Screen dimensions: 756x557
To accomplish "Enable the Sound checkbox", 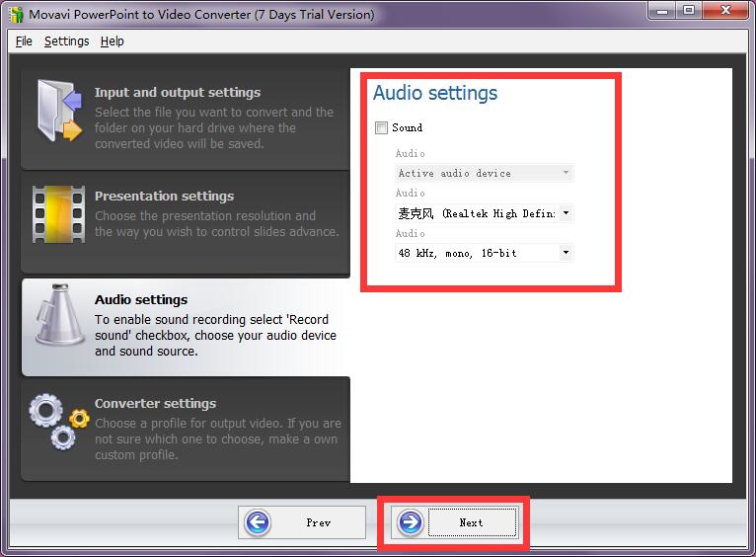I will [381, 127].
